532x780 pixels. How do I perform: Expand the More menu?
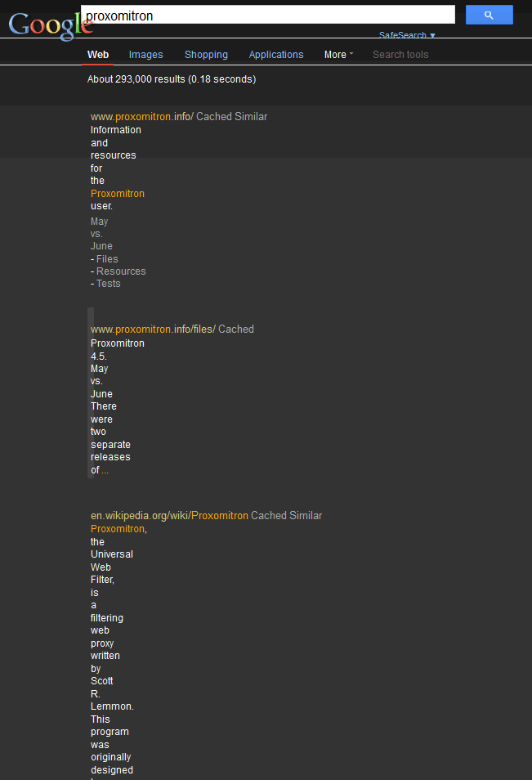click(x=338, y=55)
